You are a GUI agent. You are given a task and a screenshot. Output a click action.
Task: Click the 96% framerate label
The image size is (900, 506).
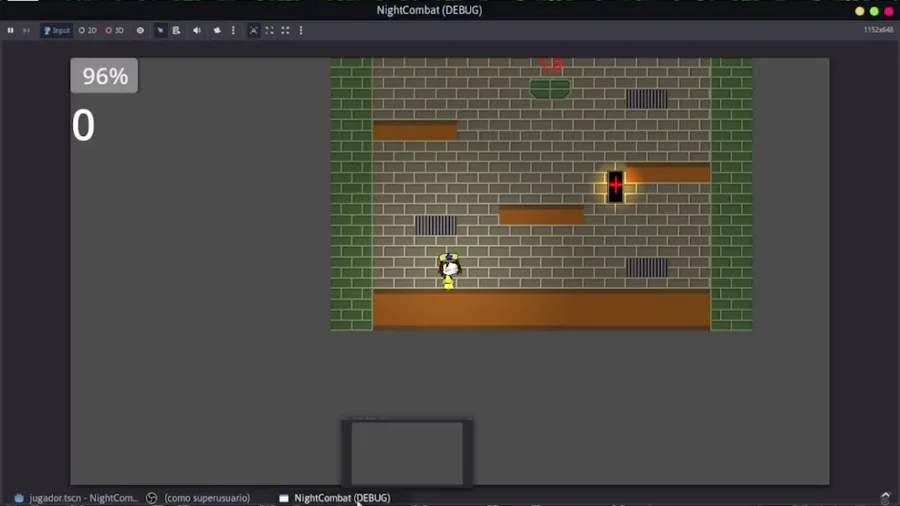point(104,76)
